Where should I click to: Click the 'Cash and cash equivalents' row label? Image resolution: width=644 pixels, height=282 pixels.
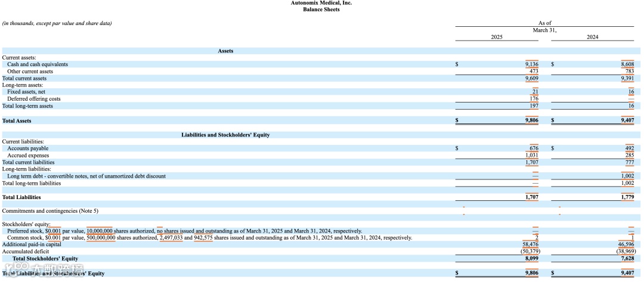[38, 64]
